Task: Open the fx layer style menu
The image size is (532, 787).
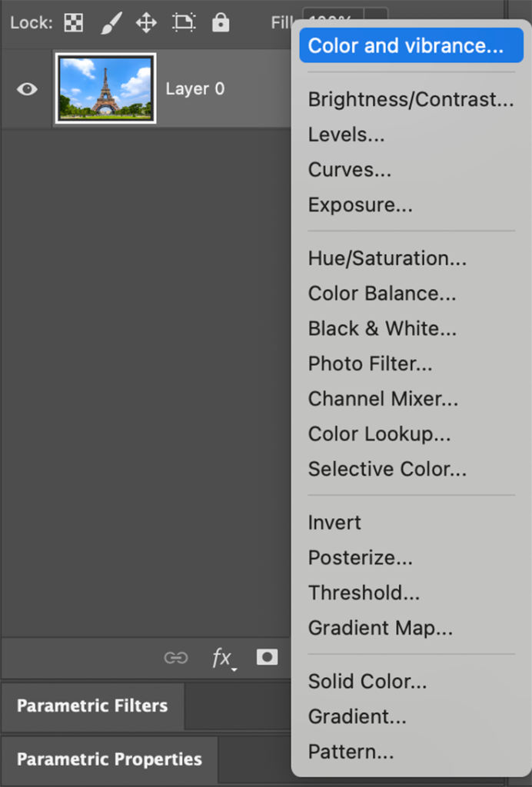Action: (x=222, y=658)
